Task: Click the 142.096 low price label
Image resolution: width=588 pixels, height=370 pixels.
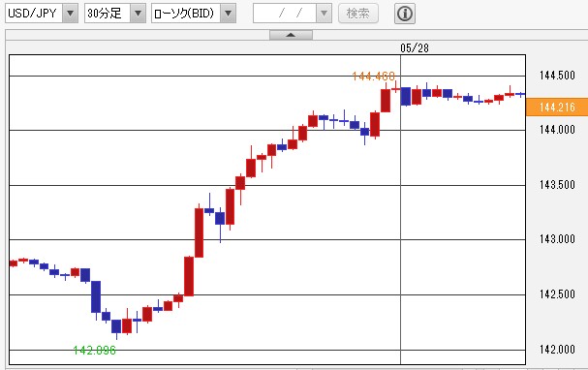Action: [x=95, y=351]
